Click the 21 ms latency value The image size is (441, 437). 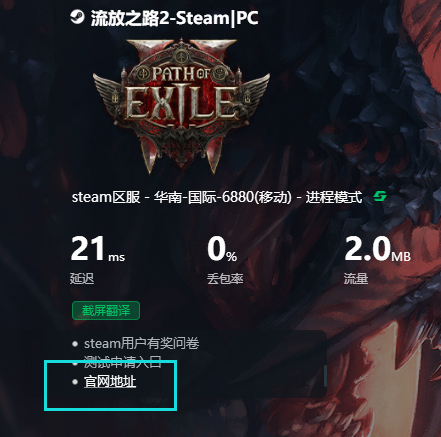click(98, 249)
